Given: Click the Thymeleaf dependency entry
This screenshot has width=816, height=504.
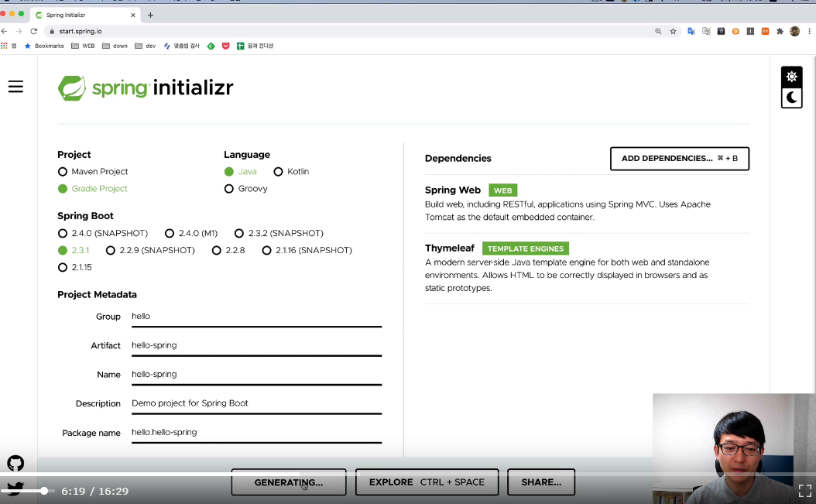Looking at the screenshot, I should click(x=587, y=268).
